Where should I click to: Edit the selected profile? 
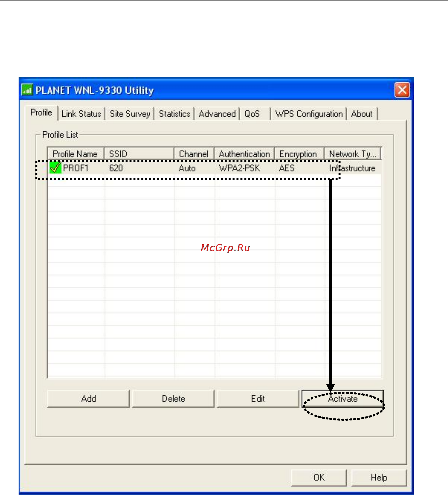pyautogui.click(x=258, y=399)
